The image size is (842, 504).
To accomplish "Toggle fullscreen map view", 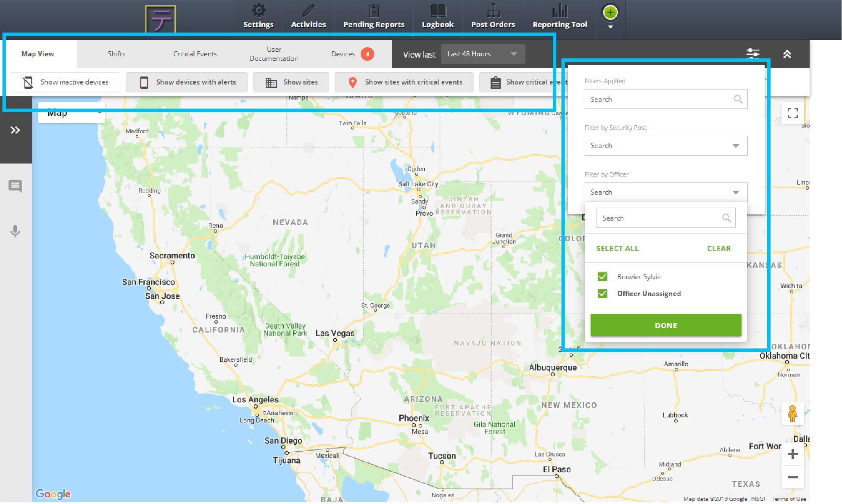I will (792, 113).
